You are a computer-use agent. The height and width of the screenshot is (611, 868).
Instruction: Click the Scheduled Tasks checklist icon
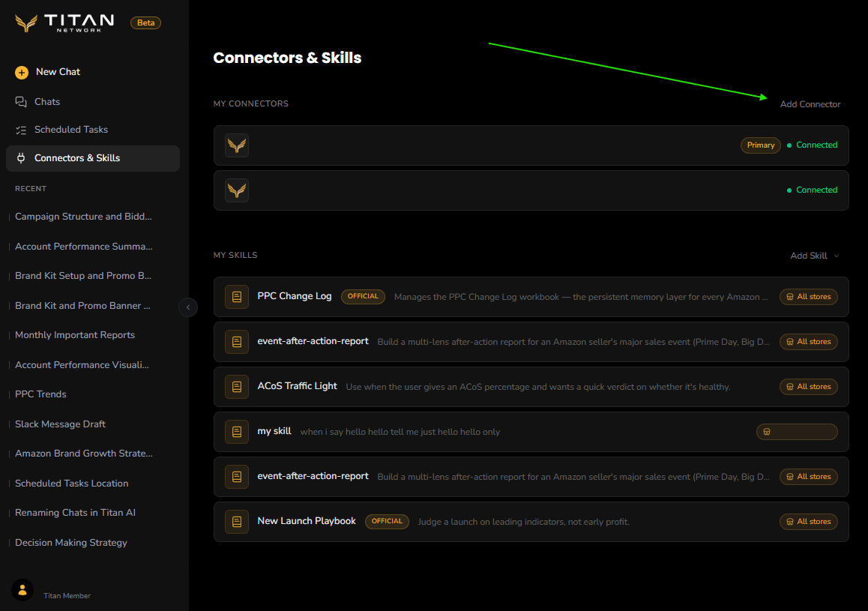[x=21, y=130]
